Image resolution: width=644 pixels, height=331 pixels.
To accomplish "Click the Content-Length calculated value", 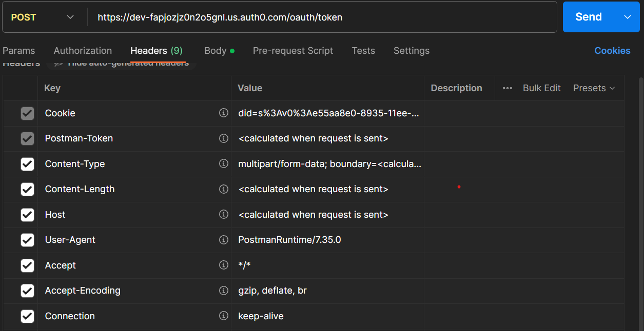I will coord(313,189).
